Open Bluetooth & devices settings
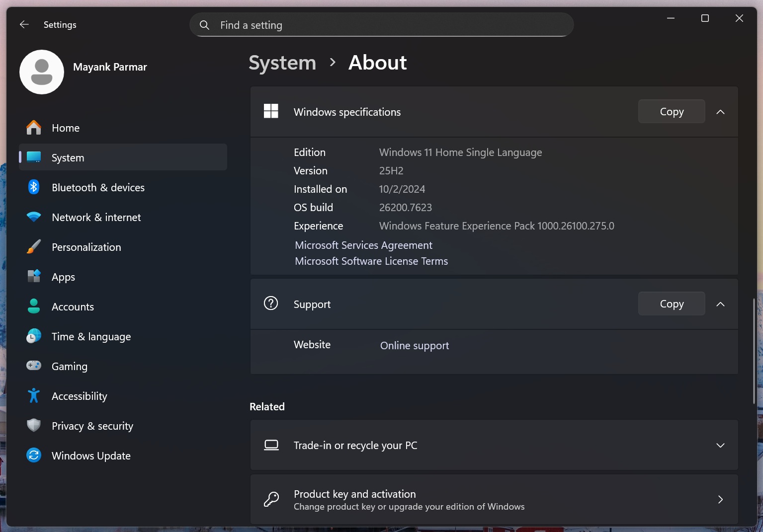The image size is (763, 532). [97, 187]
